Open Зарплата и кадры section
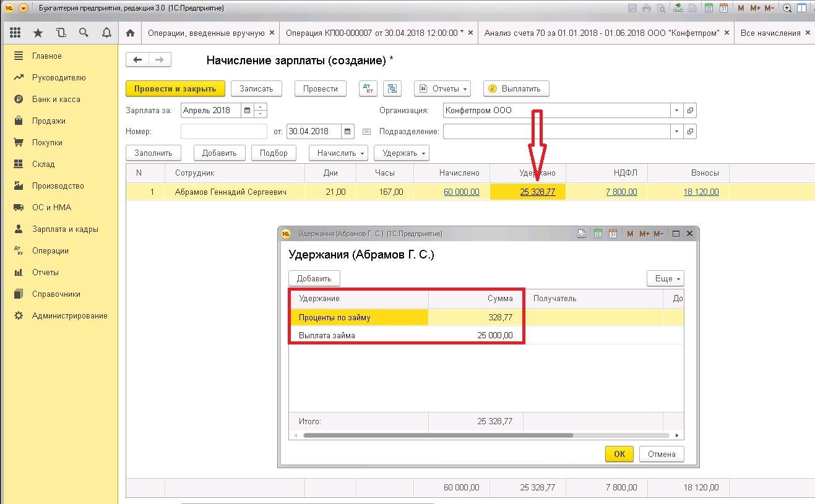Screen dimensions: 815x504 point(65,229)
